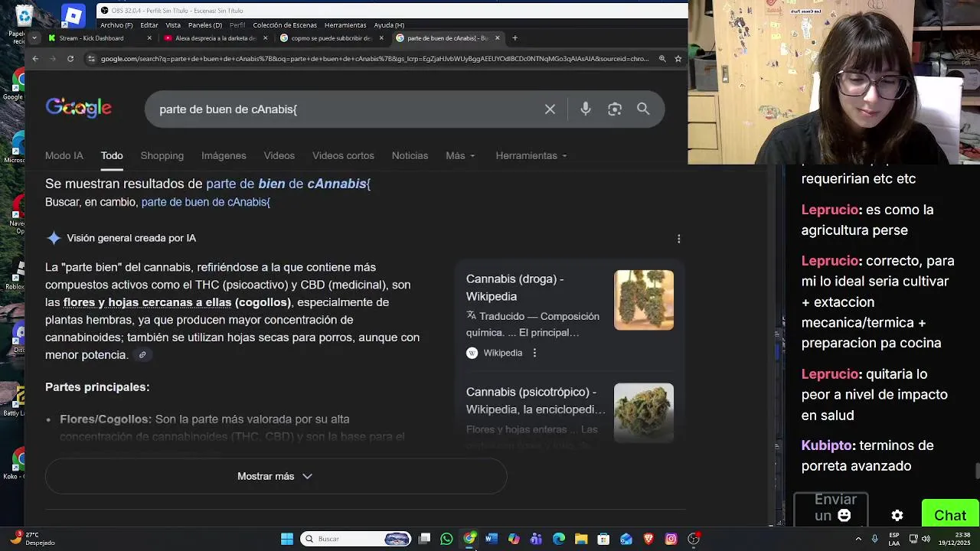Expand the Más search filter dropdown

point(460,155)
